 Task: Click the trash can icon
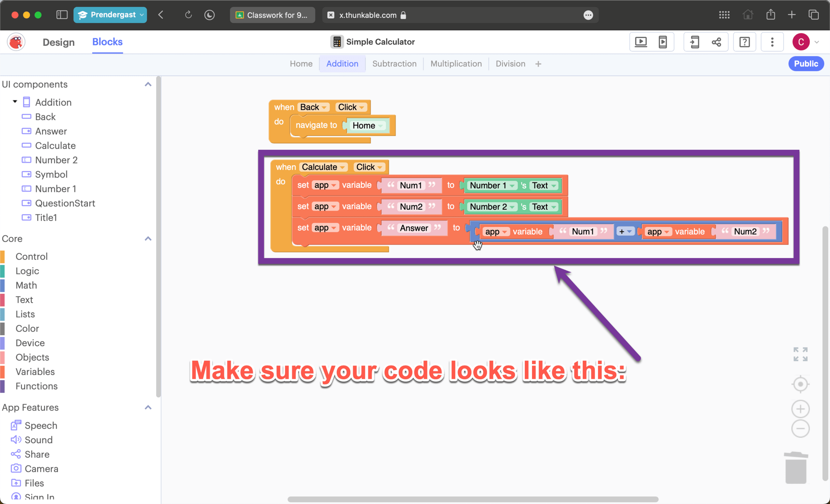pos(796,468)
